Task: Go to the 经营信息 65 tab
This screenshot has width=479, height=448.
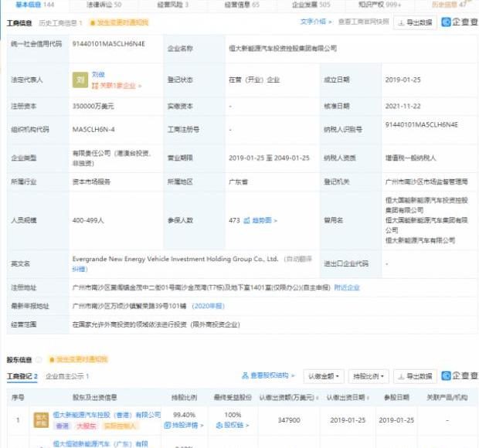Action: (242, 5)
